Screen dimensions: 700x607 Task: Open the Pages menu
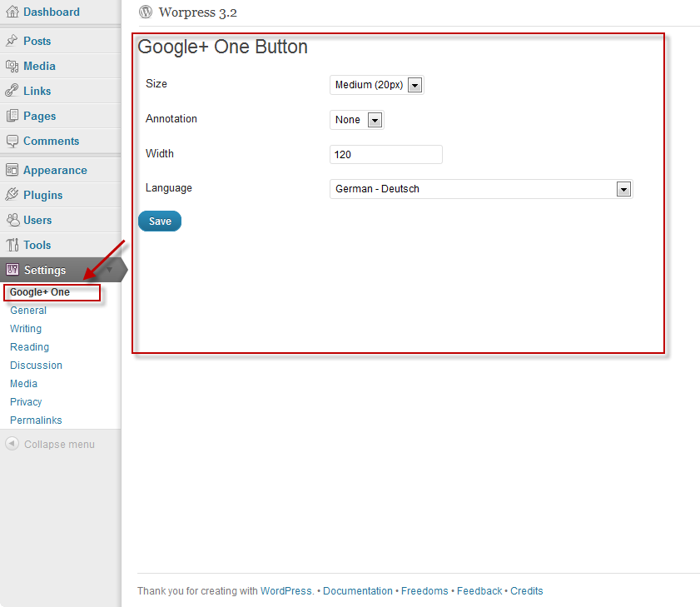pyautogui.click(x=39, y=116)
